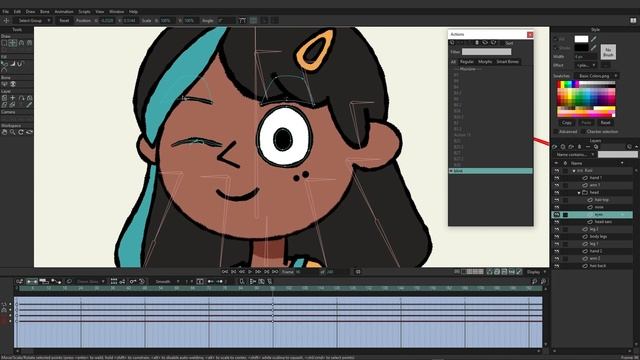Hide the arm 1 layer
640x360 pixels.
point(557,185)
